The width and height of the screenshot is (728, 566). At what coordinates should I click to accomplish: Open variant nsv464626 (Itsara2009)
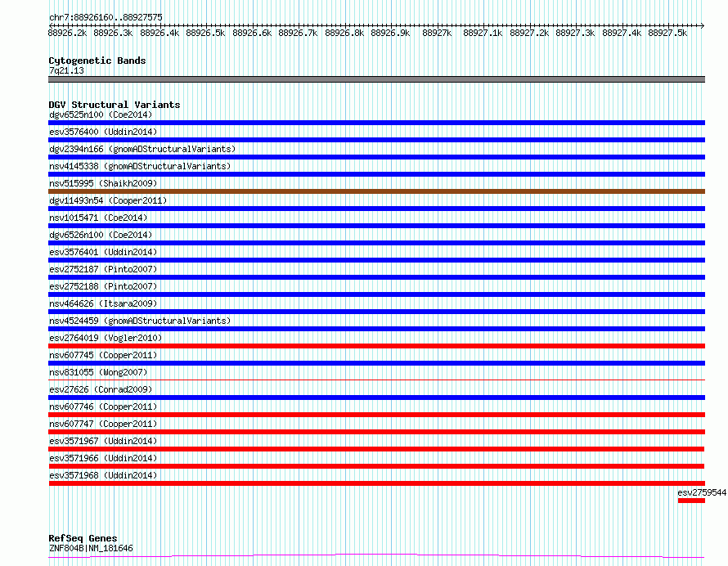coord(103,303)
